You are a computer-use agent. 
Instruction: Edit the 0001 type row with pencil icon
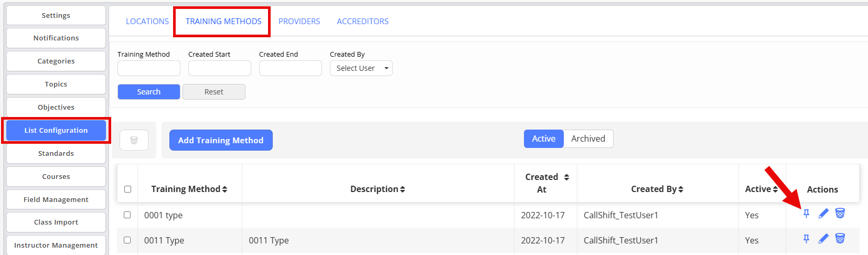[x=823, y=213]
